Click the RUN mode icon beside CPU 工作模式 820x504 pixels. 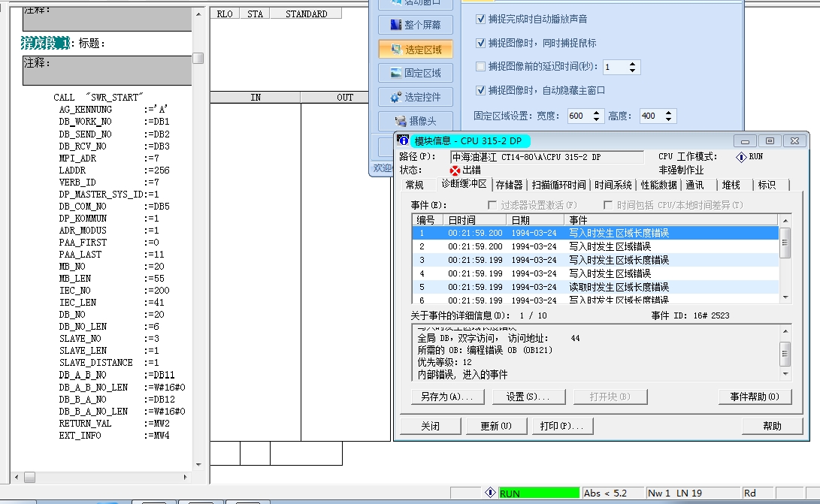click(x=741, y=157)
